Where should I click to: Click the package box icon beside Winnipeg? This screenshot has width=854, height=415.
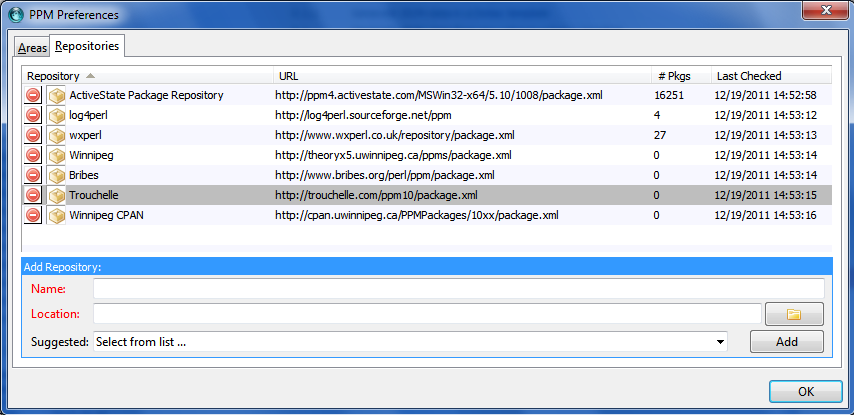(56, 155)
